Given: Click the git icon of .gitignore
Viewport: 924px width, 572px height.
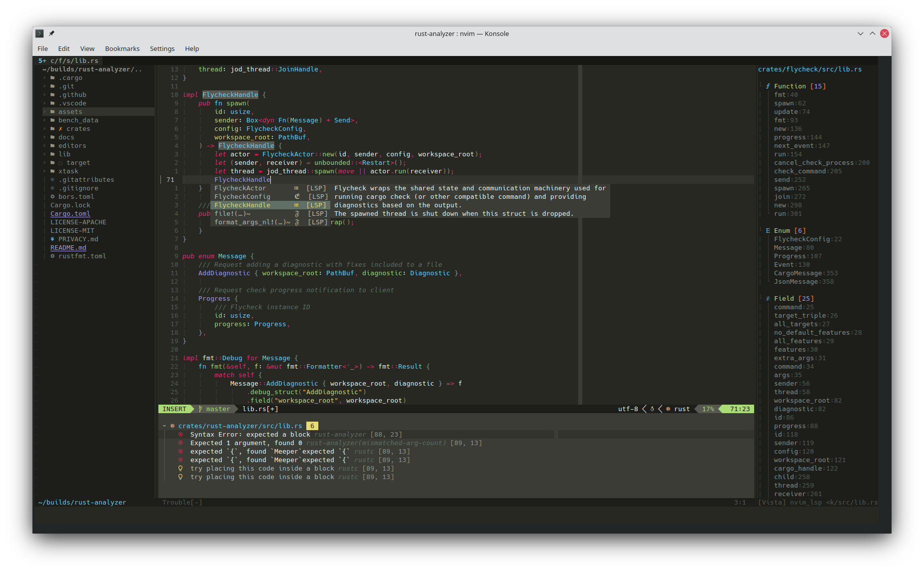Looking at the screenshot, I should 52,188.
